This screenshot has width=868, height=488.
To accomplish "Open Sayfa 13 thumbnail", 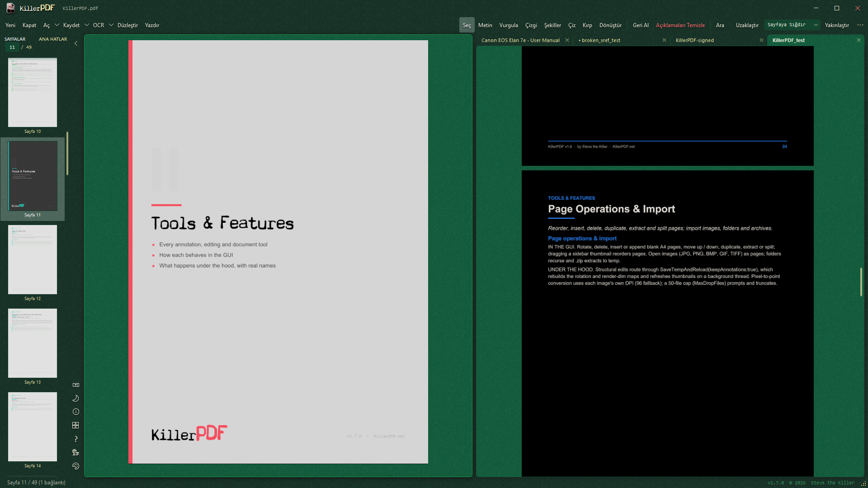I will click(33, 343).
